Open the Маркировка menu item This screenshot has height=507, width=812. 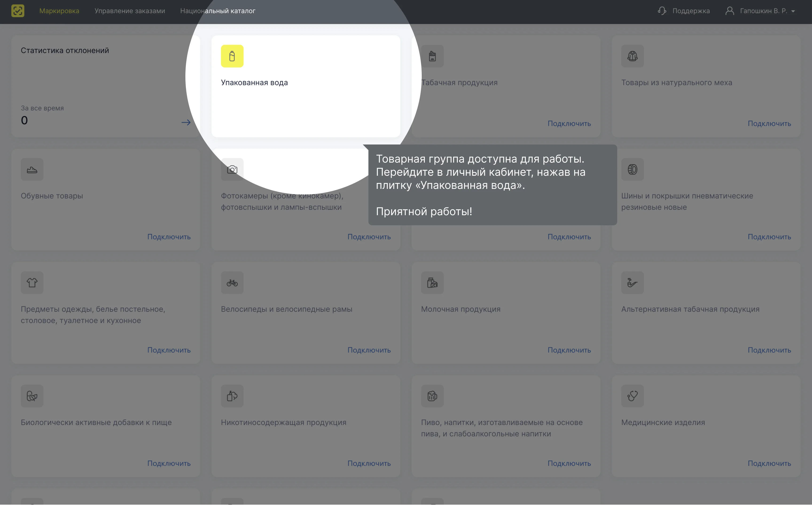59,11
